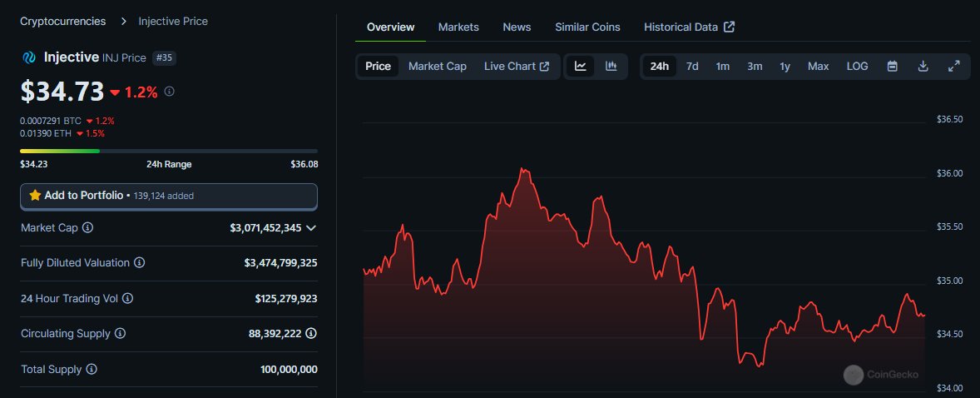Switch to line chart view icon

pyautogui.click(x=581, y=67)
